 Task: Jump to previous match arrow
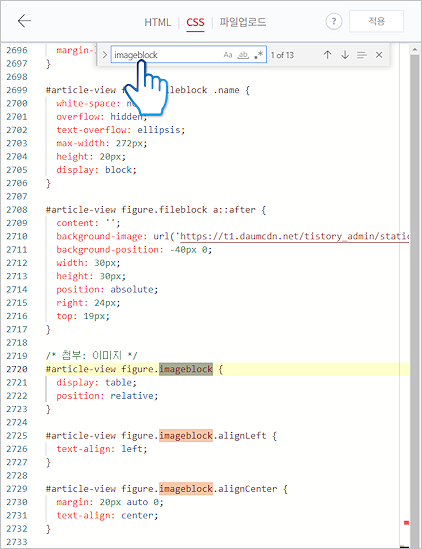pos(327,55)
